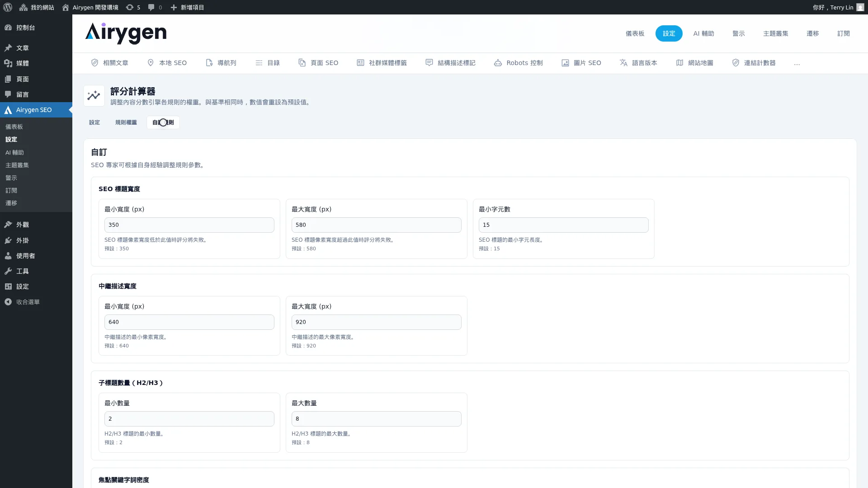Click the 圖片 SEO image icon
Image resolution: width=868 pixels, height=488 pixels.
point(565,63)
